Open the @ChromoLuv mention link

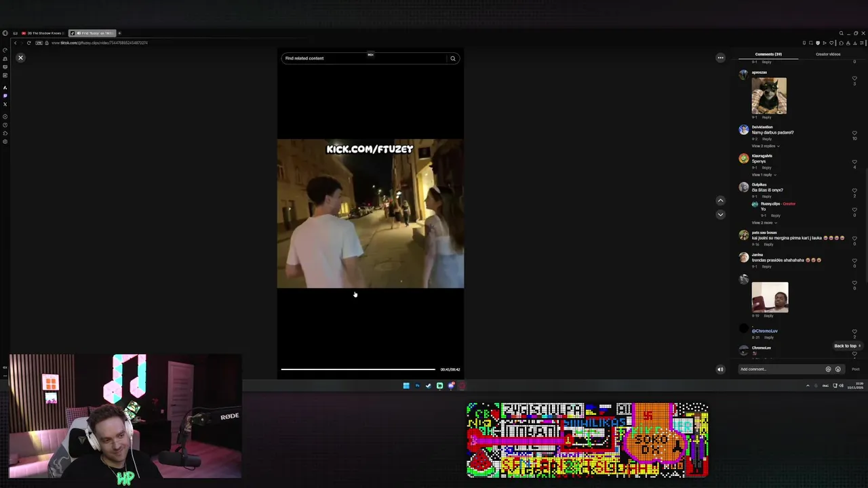[x=764, y=331]
